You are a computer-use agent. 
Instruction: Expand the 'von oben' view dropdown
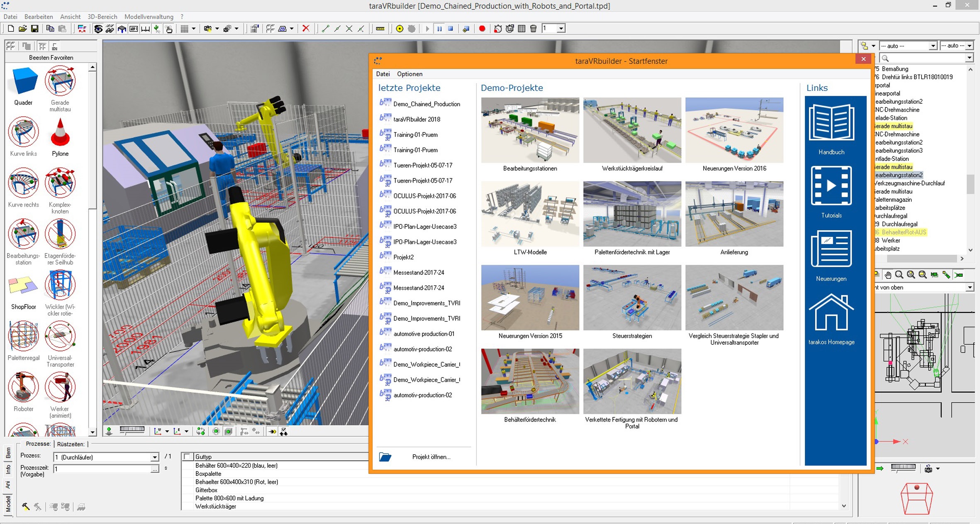(x=970, y=288)
